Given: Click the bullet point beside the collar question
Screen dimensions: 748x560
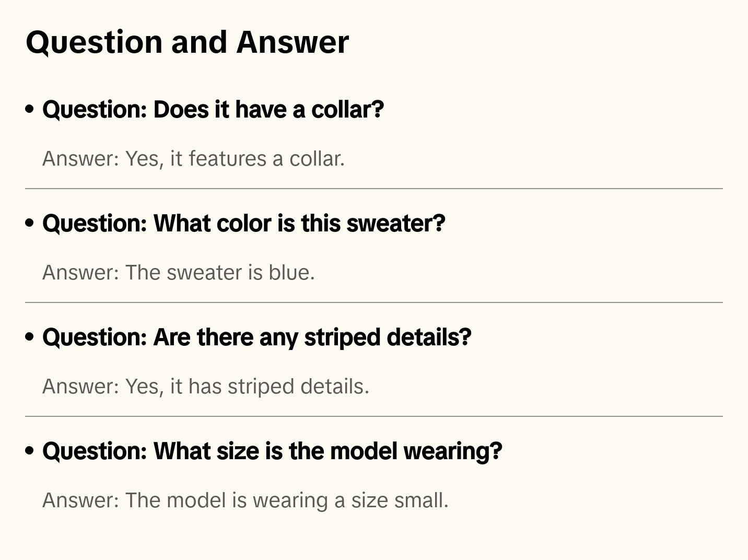Looking at the screenshot, I should pyautogui.click(x=30, y=110).
